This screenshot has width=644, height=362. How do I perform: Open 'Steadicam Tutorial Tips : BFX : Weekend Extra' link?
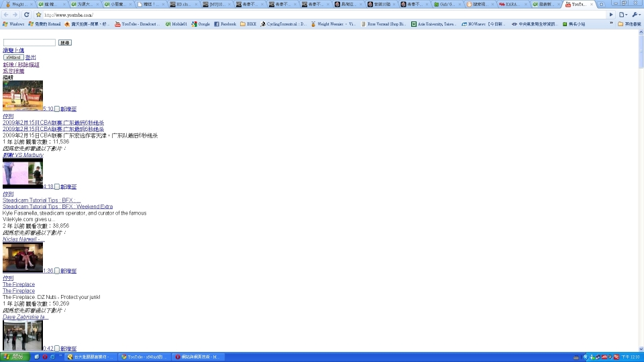(x=58, y=207)
